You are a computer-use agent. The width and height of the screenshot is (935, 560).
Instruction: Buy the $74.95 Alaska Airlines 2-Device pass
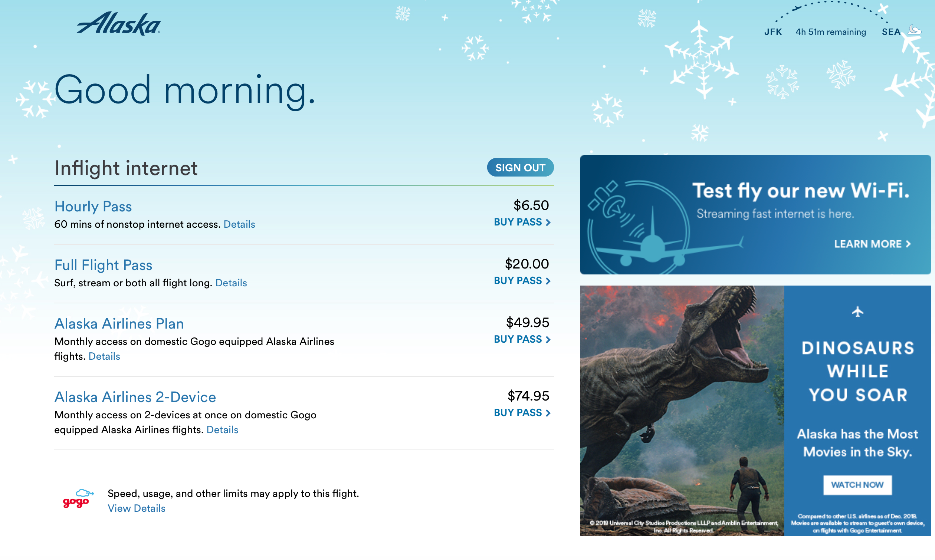click(x=522, y=413)
